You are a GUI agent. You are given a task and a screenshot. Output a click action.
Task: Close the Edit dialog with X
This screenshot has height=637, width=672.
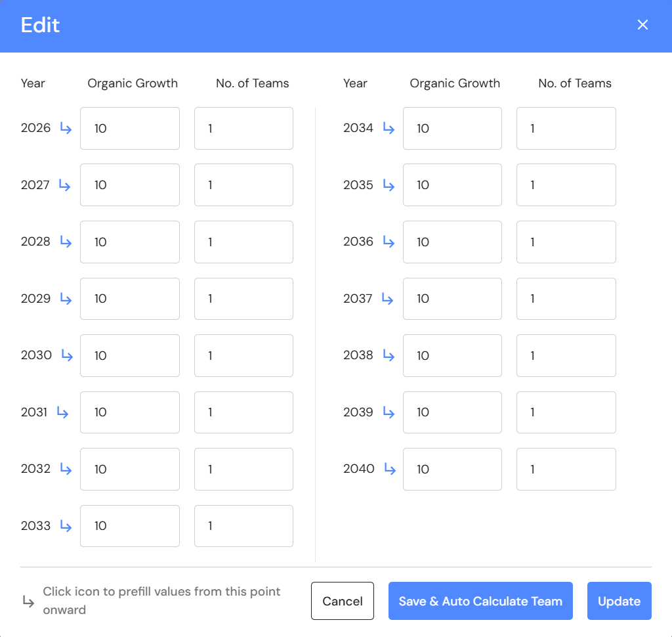[642, 25]
